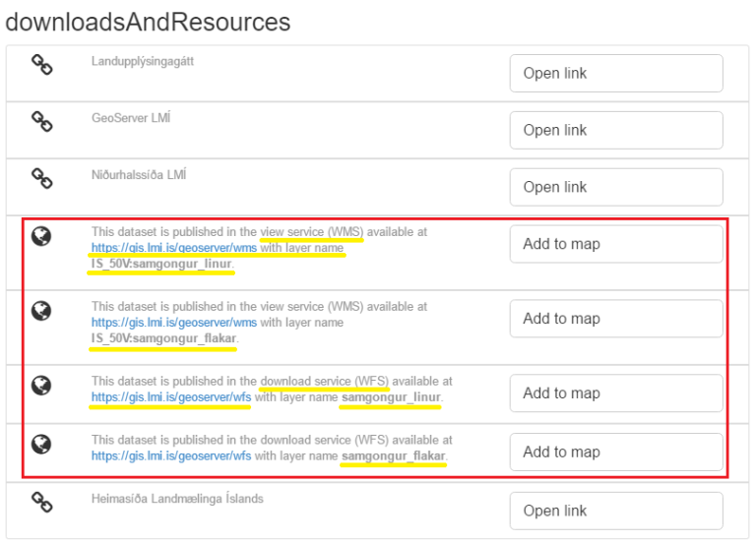Image resolution: width=756 pixels, height=543 pixels.
Task: Click the link icon beside Heimasíða Landmælinga Íslands
Action: click(x=41, y=503)
